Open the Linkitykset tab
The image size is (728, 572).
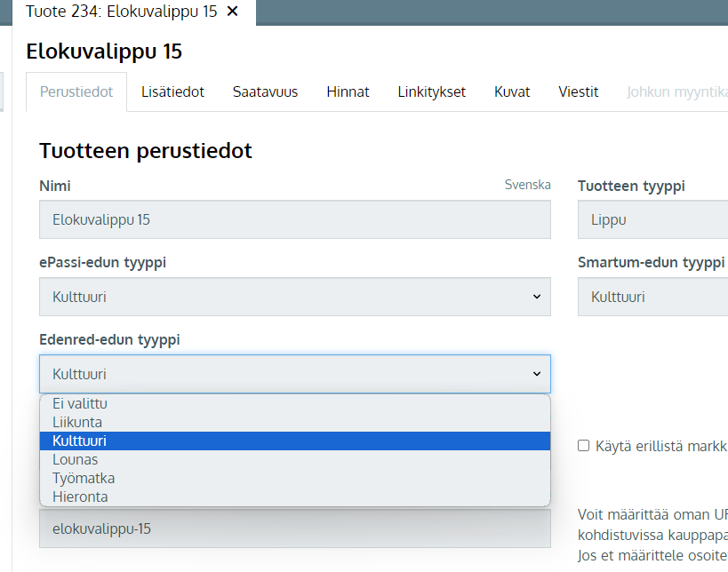pyautogui.click(x=431, y=91)
